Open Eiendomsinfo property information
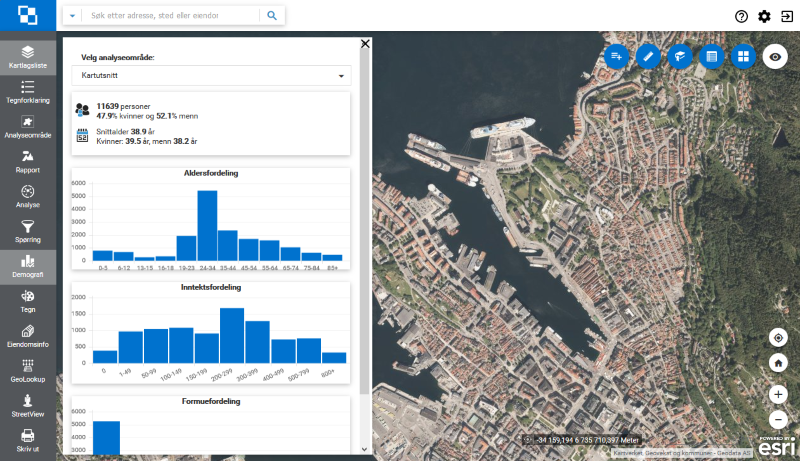 point(28,336)
